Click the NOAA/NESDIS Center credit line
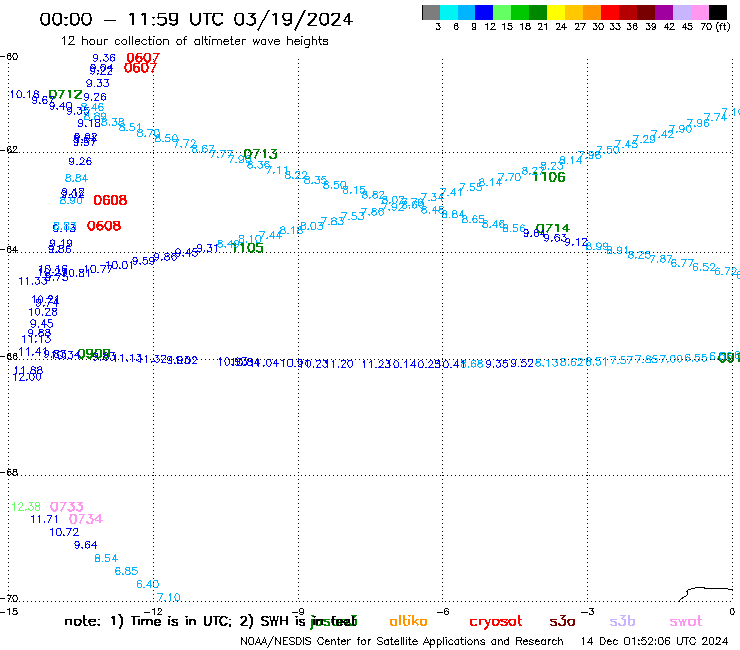The width and height of the screenshot is (740, 650). (402, 642)
